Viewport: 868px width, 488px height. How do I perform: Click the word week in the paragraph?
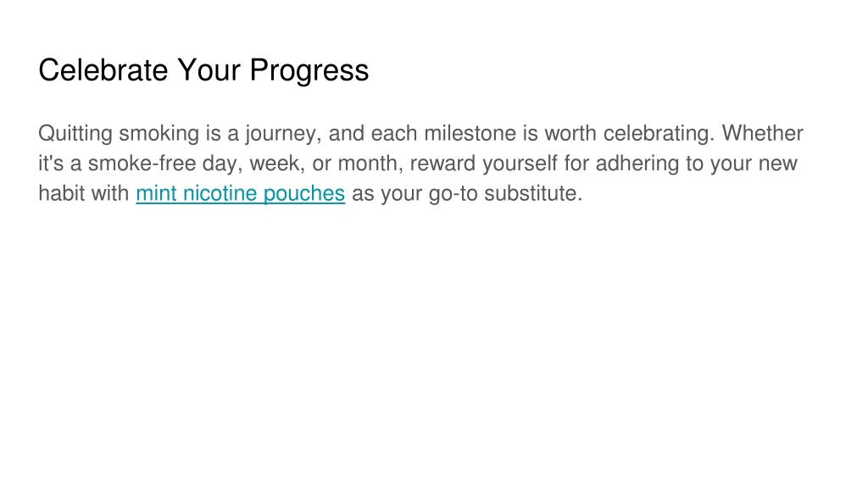(274, 164)
